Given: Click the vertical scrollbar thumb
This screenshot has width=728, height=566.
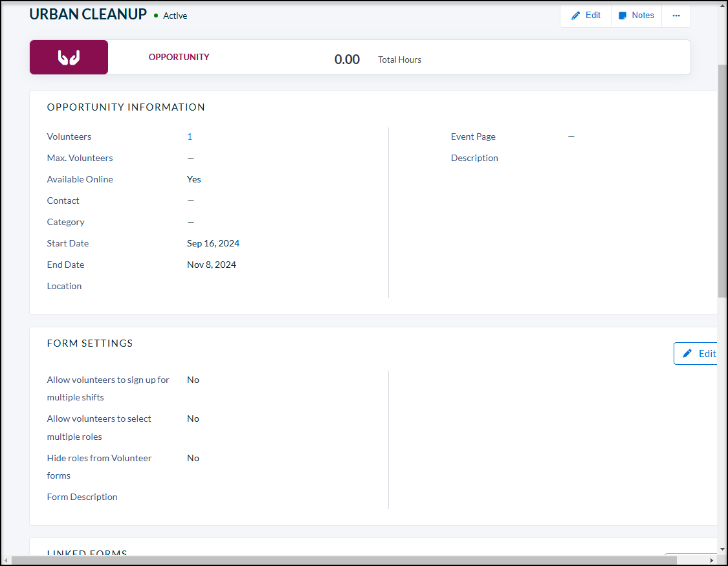Looking at the screenshot, I should [x=722, y=181].
